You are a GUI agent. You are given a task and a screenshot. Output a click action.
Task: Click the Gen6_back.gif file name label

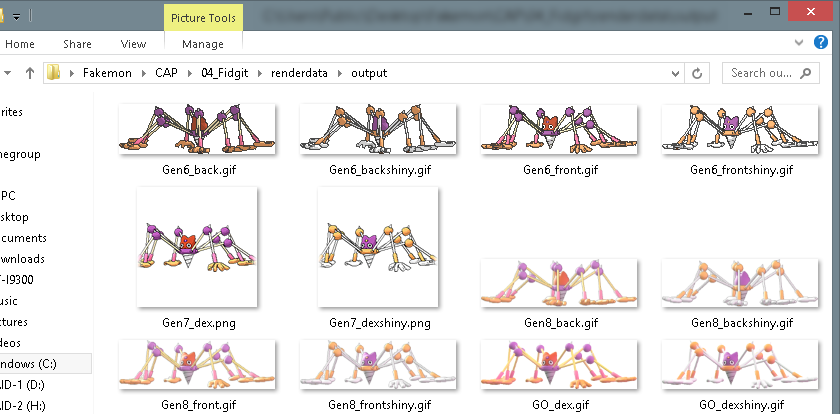(199, 170)
